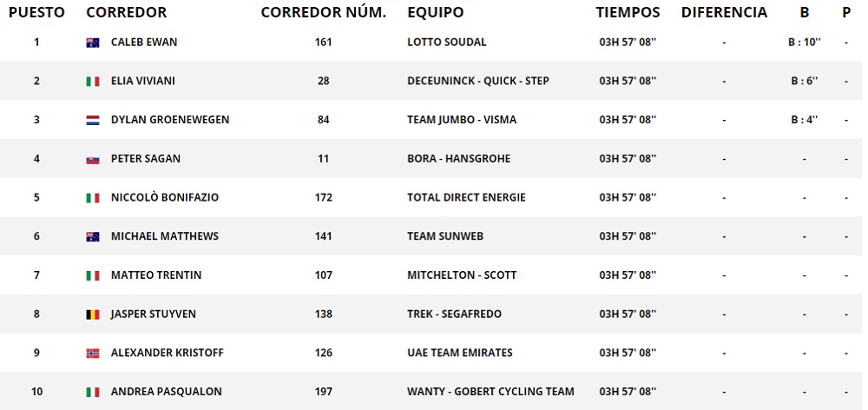Click the DIFERENCIA column header
The height and width of the screenshot is (410, 868).
(x=724, y=13)
